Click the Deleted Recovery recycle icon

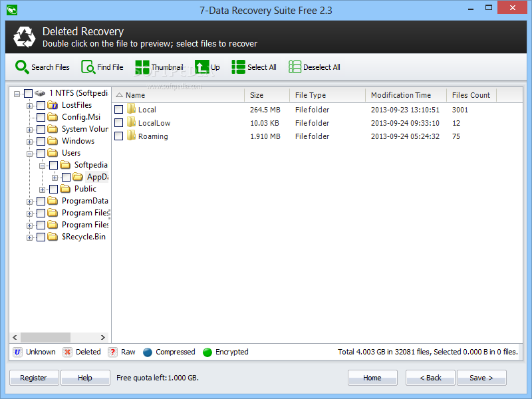click(x=24, y=37)
